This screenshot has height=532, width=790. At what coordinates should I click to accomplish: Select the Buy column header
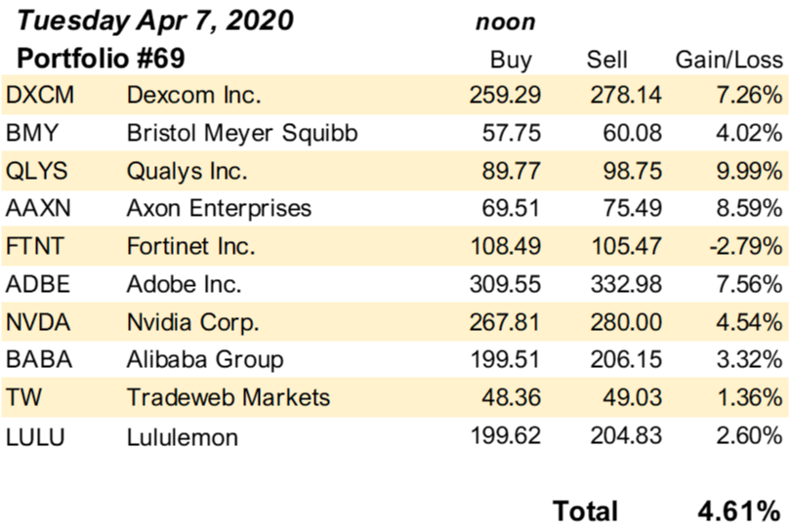511,60
